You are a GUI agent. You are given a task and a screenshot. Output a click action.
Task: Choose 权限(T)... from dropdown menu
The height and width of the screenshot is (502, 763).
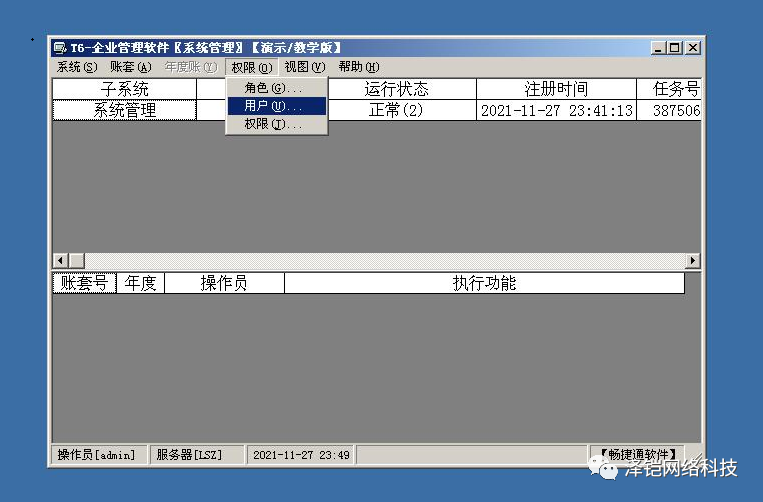[x=277, y=124]
